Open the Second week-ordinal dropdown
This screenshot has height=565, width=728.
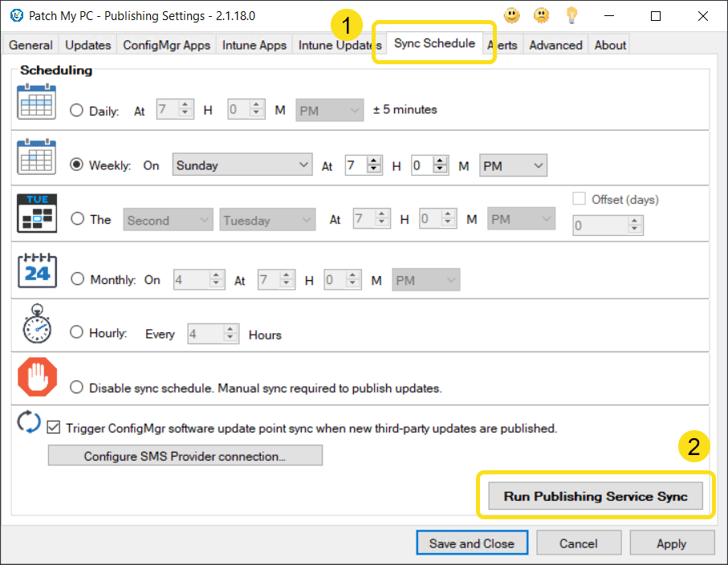[x=168, y=220]
